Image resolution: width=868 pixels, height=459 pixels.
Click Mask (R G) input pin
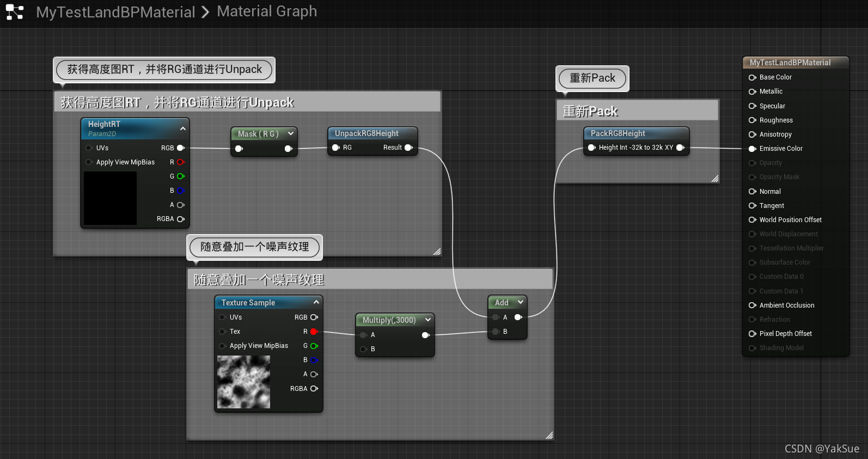point(239,149)
